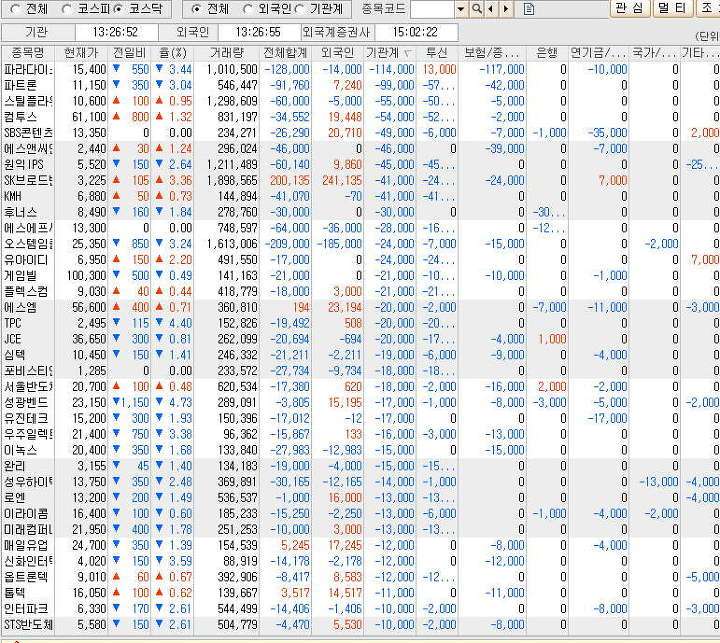Click the 종목코드 input field
Image resolution: width=720 pixels, height=643 pixels.
(x=433, y=9)
